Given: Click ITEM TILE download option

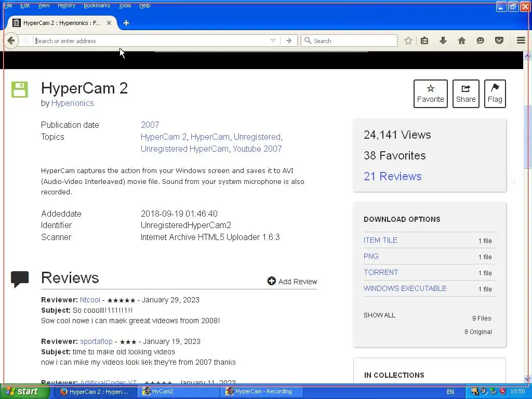Looking at the screenshot, I should (x=380, y=240).
